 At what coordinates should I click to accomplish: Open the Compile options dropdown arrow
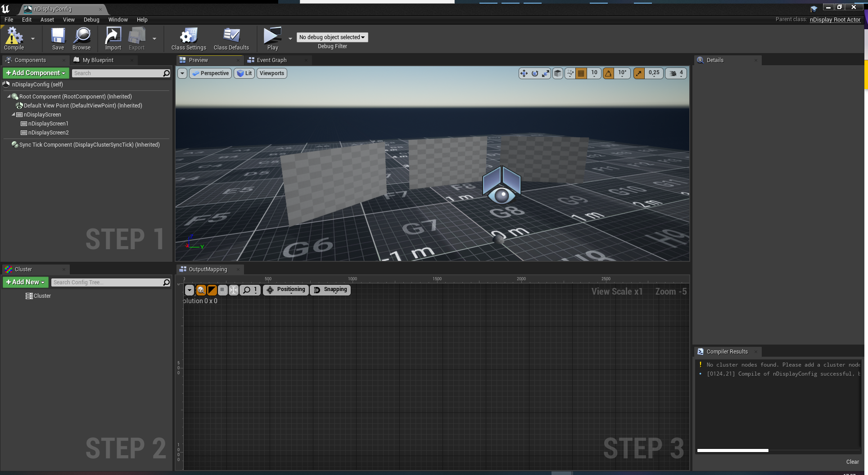tap(32, 39)
